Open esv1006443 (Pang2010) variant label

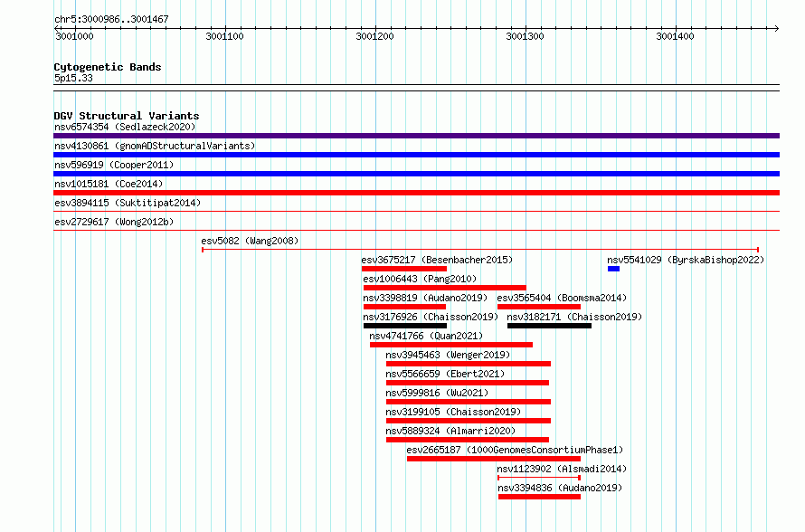[420, 279]
